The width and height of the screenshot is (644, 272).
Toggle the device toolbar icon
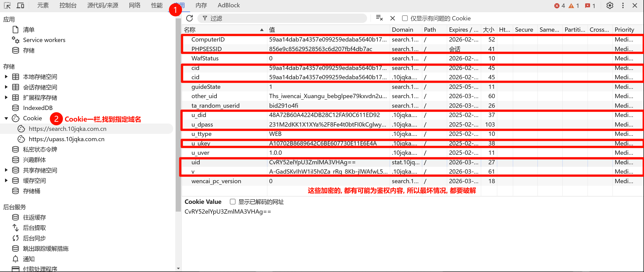(x=20, y=6)
